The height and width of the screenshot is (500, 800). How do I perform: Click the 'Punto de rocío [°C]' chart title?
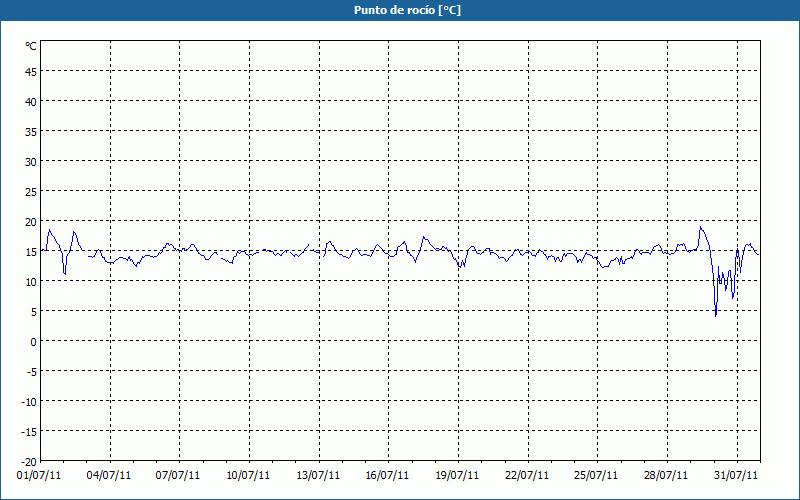pyautogui.click(x=407, y=10)
